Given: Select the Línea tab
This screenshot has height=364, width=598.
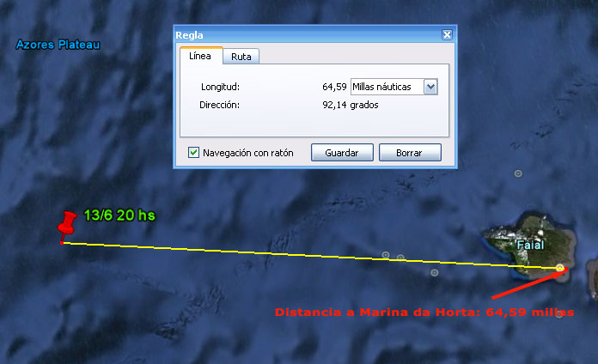Looking at the screenshot, I should click(200, 56).
